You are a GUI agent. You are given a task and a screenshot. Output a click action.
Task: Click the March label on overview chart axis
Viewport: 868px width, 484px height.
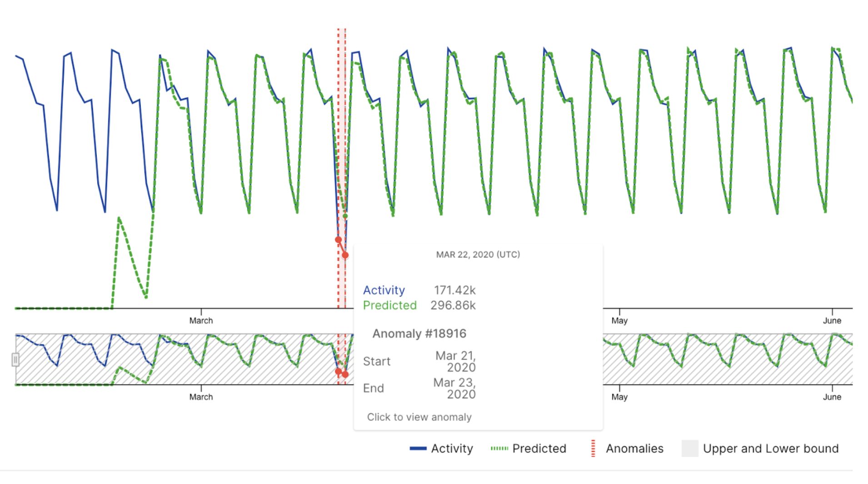[x=201, y=397]
